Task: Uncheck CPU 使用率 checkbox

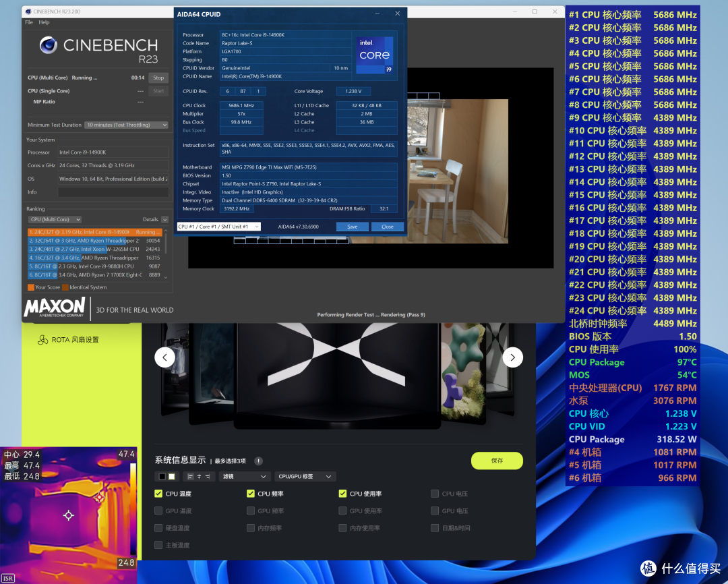Action: click(x=342, y=494)
